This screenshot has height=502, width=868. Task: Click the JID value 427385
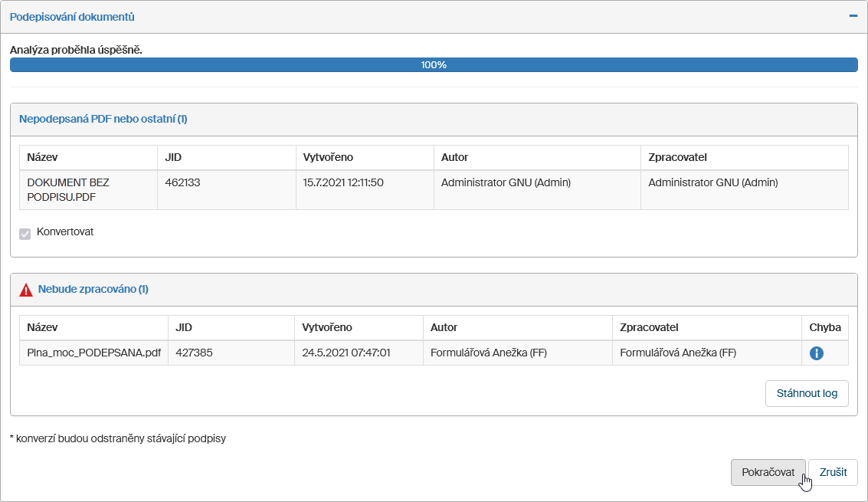click(193, 353)
